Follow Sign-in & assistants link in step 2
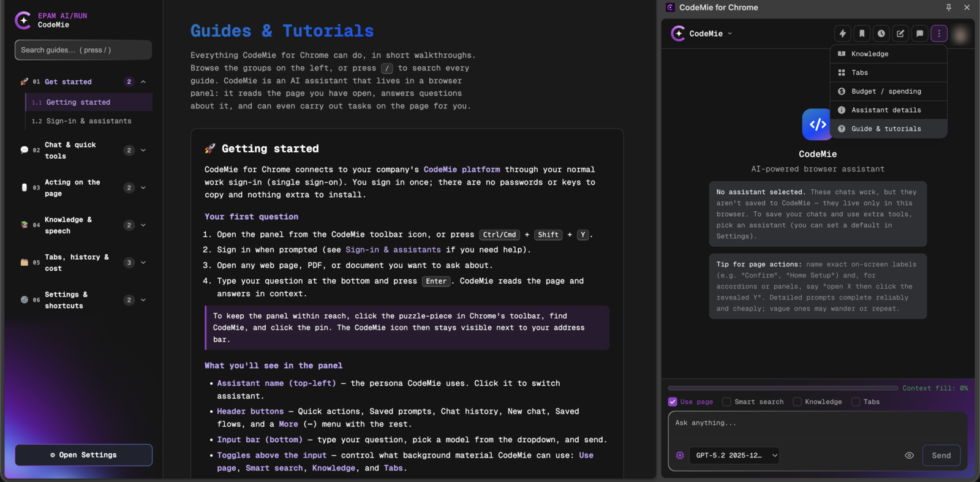Screen dimensions: 980x482 [393, 250]
